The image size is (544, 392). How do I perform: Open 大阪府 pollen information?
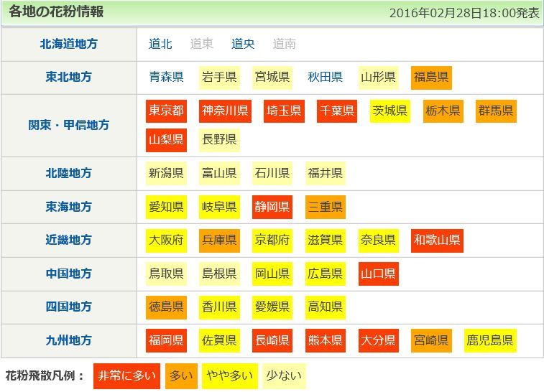[x=166, y=241]
